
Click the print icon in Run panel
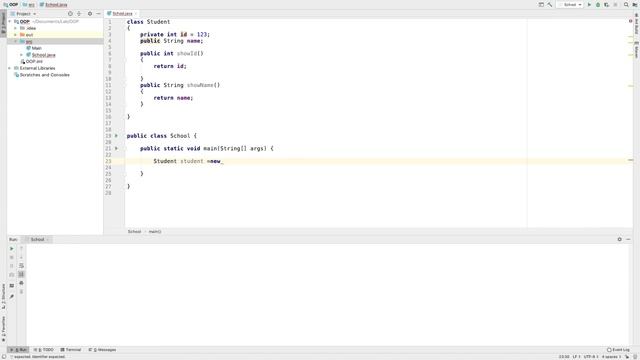click(22, 283)
